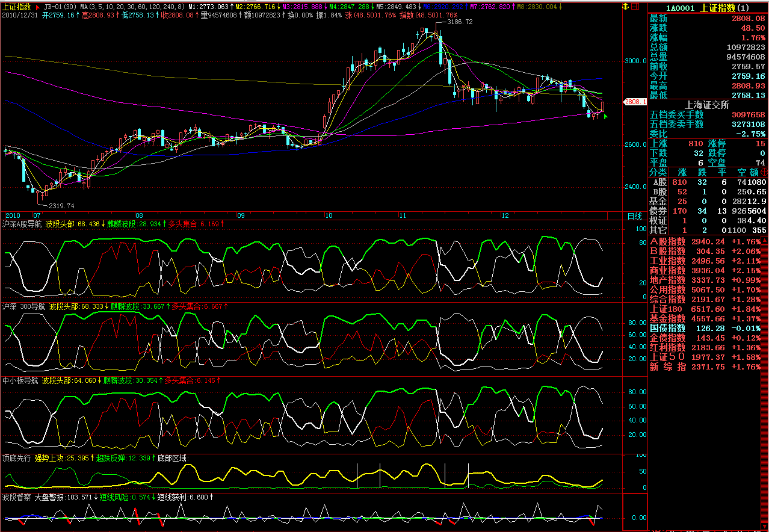The height and width of the screenshot is (532, 769).
Task: Click the green triangle marker at the latest candle
Action: 606,116
